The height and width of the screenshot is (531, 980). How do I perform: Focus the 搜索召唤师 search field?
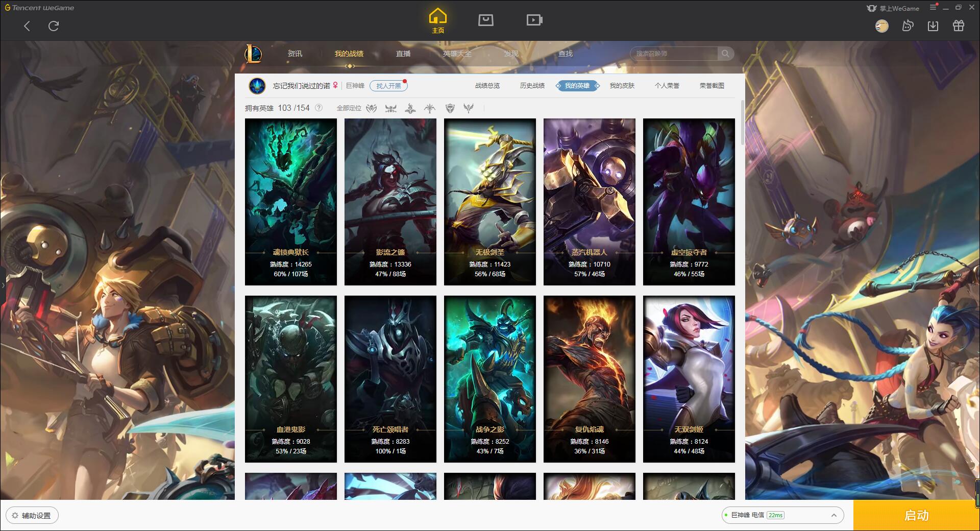coord(674,54)
